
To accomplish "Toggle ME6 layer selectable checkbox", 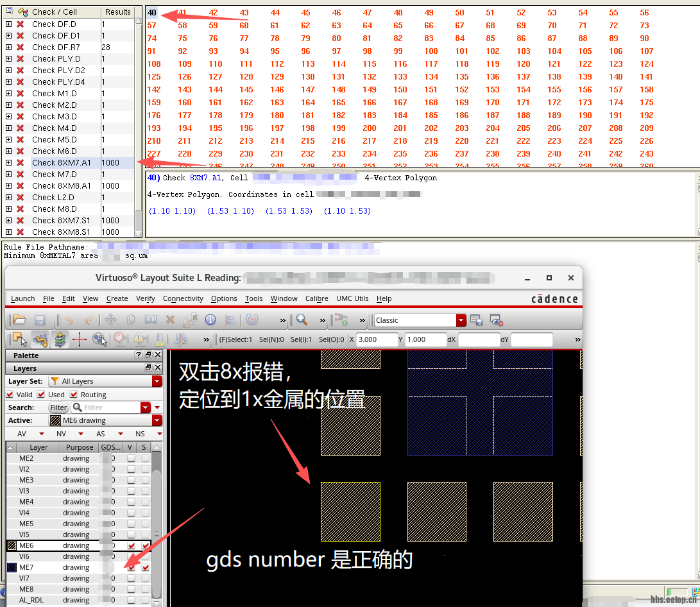I will pos(146,545).
